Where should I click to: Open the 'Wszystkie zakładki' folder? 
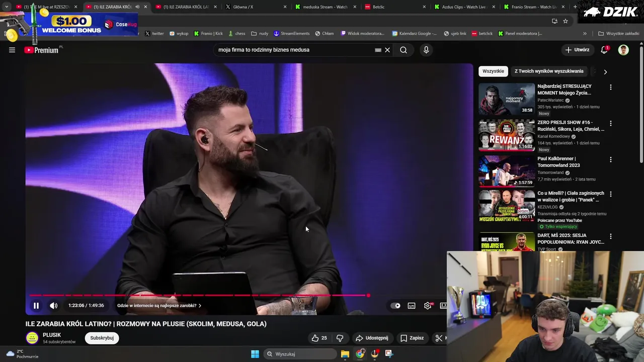618,34
